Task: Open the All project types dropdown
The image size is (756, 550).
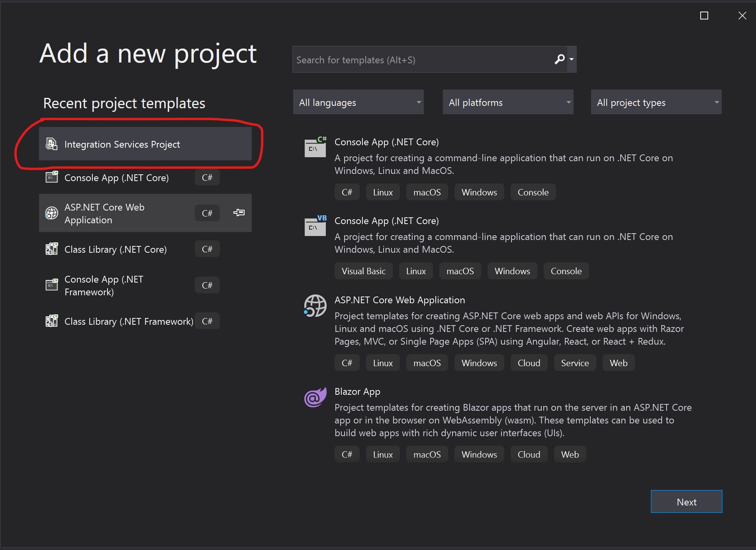Action: pos(656,102)
